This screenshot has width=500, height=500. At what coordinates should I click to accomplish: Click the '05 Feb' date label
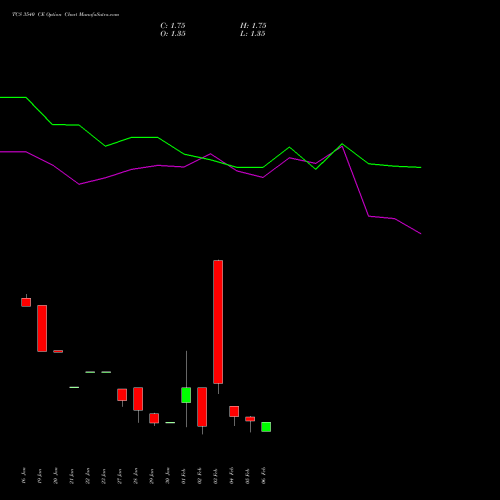click(248, 475)
